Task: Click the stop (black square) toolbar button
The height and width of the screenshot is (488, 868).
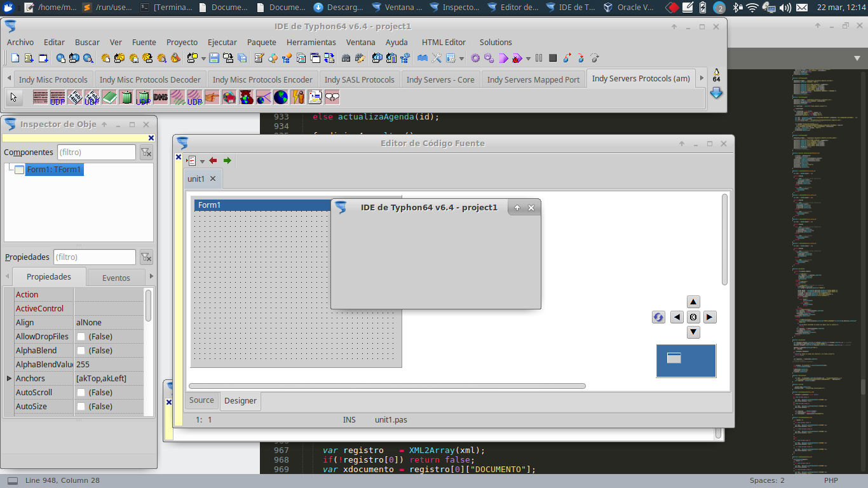Action: [x=553, y=58]
